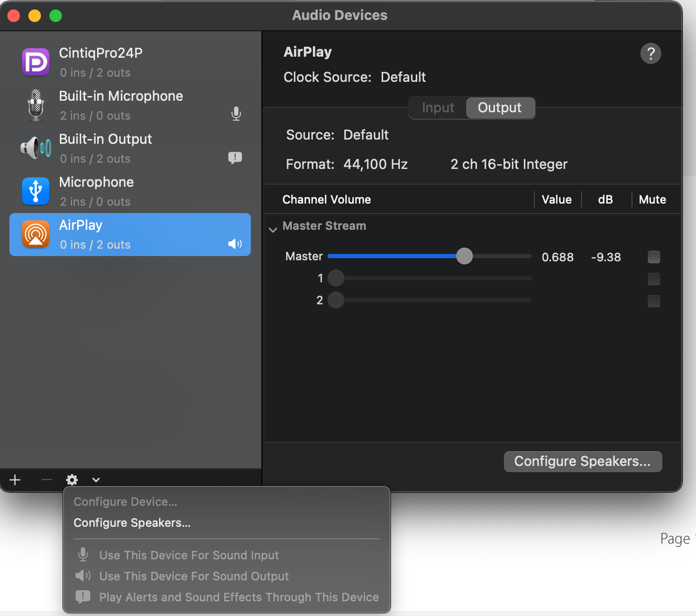
Task: Click the channel 1 volume slider
Action: click(x=430, y=278)
